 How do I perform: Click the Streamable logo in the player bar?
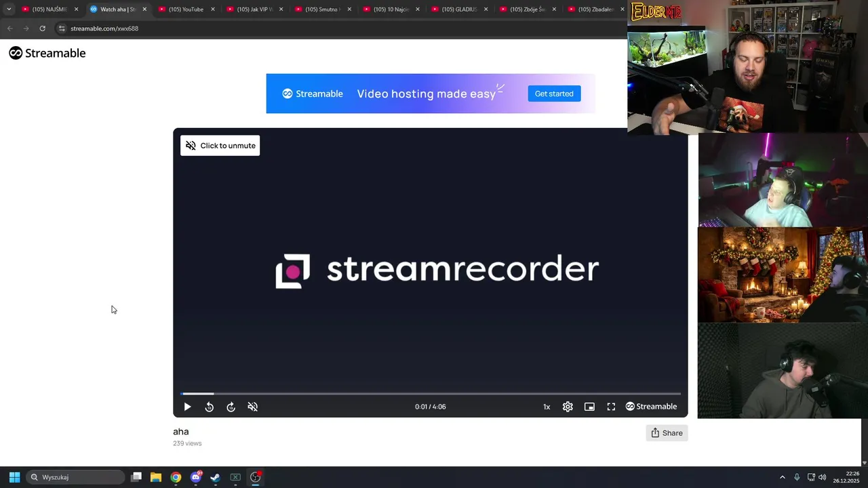(651, 407)
